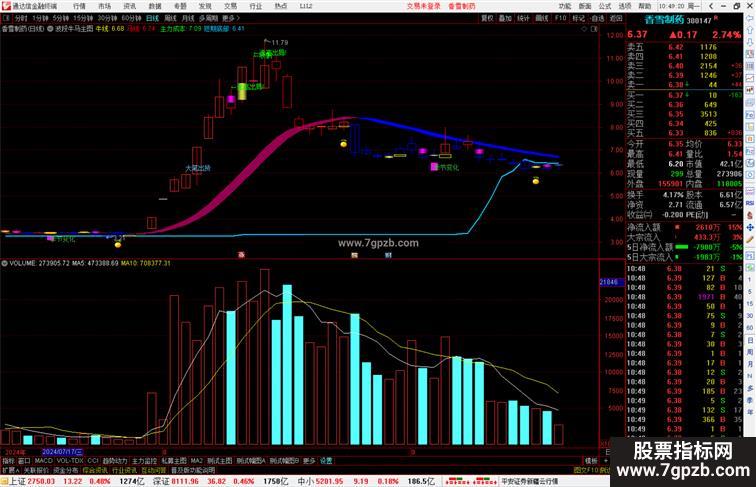Image resolution: width=756 pixels, height=487 pixels.
Task: Select the 月线 (monthly) period
Action: [x=188, y=18]
